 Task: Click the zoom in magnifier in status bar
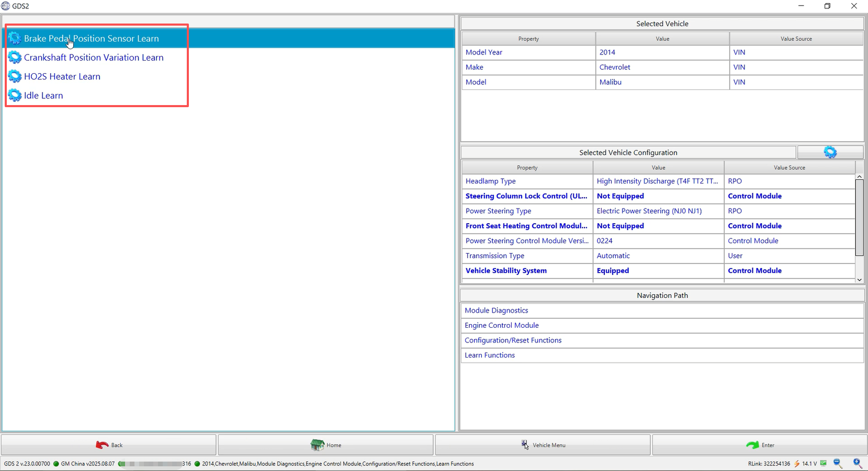coord(857,463)
